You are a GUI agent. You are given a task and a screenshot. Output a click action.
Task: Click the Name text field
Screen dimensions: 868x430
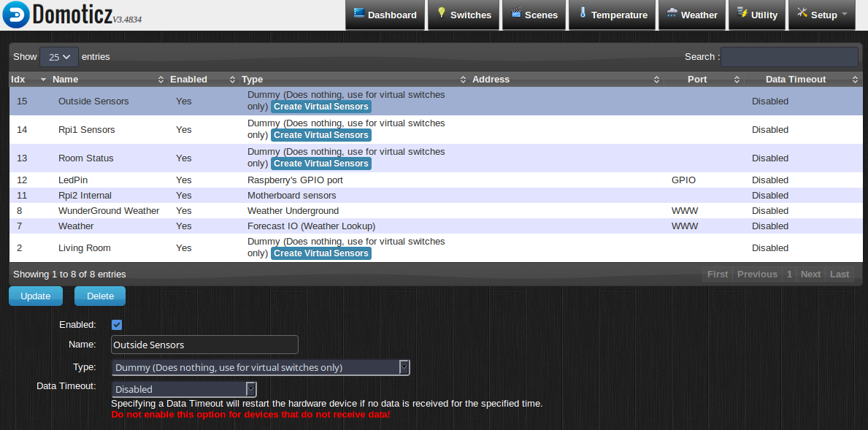tap(205, 345)
